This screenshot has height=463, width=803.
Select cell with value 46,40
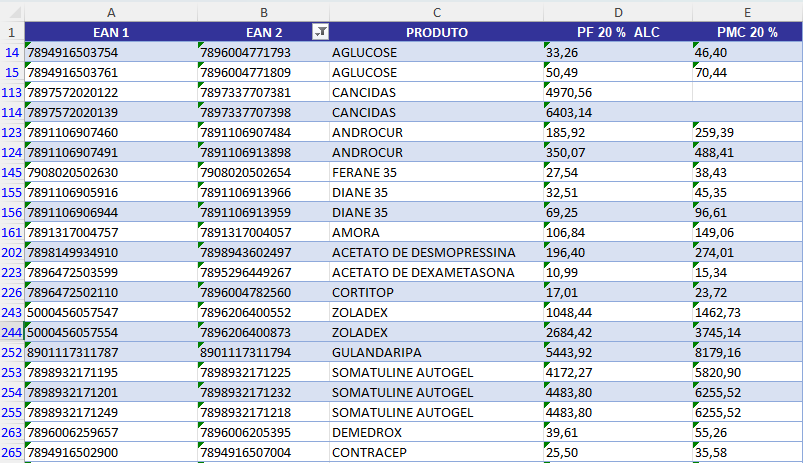coord(748,52)
